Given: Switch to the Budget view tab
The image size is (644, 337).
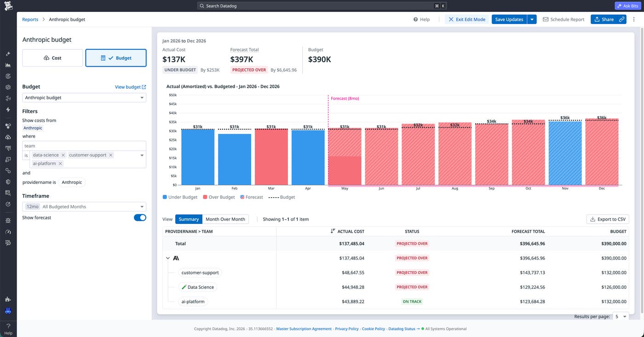Looking at the screenshot, I should pos(116,58).
